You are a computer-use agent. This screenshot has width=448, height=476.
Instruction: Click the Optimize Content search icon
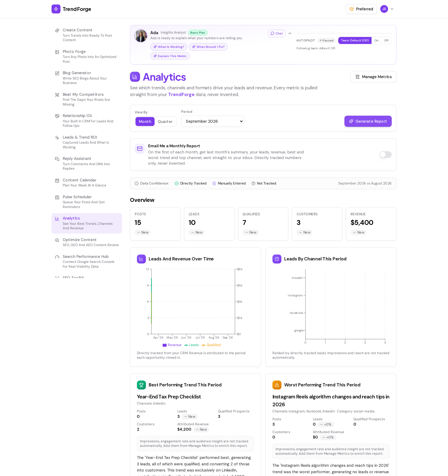click(x=57, y=240)
